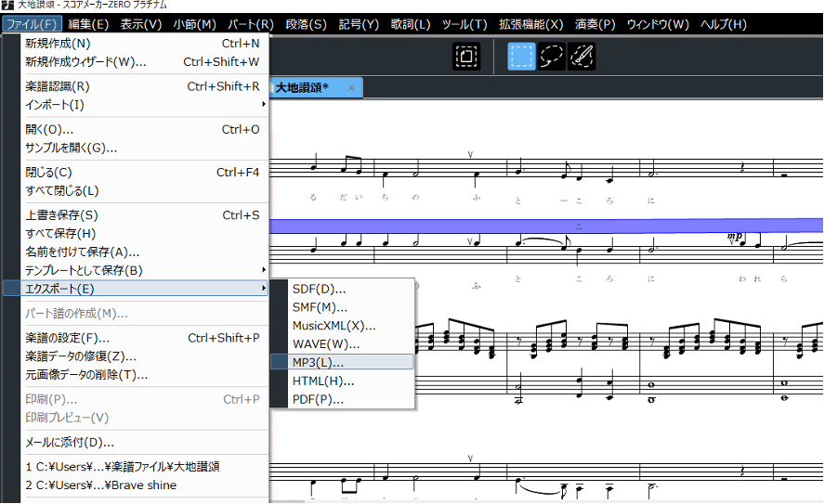Open the ツール(T) menu
Screen dimensions: 824x504
tap(464, 24)
